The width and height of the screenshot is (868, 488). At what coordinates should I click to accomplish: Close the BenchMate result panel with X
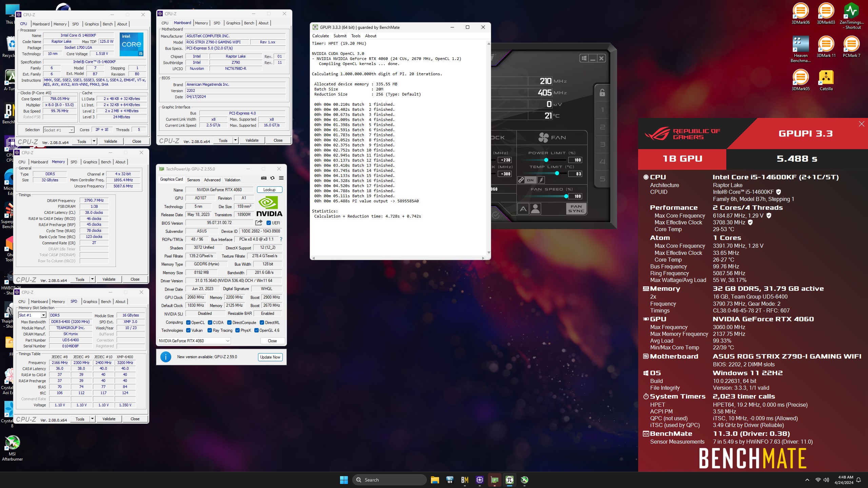[x=862, y=124]
